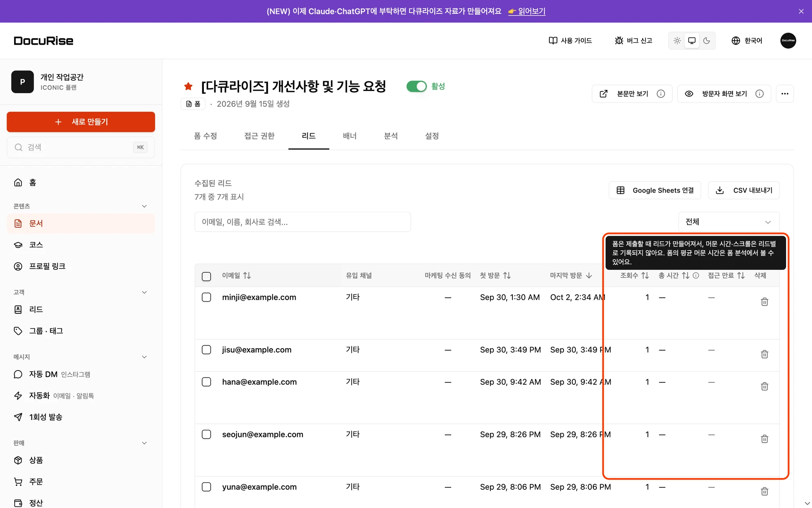Click the 새로 만들기 button
This screenshot has width=812, height=508.
pyautogui.click(x=81, y=122)
